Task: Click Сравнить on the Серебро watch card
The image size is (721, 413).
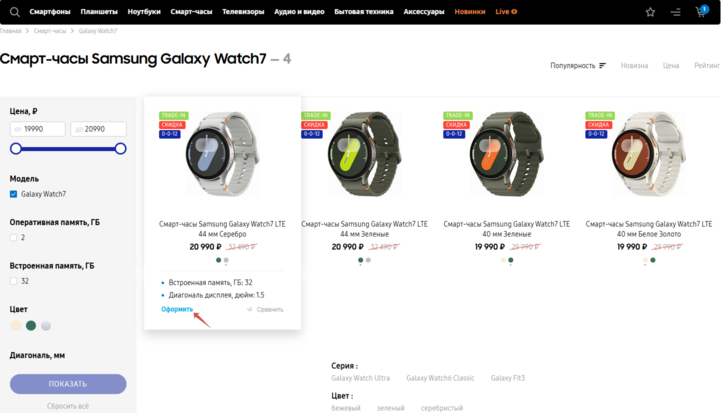Action: [x=270, y=310]
